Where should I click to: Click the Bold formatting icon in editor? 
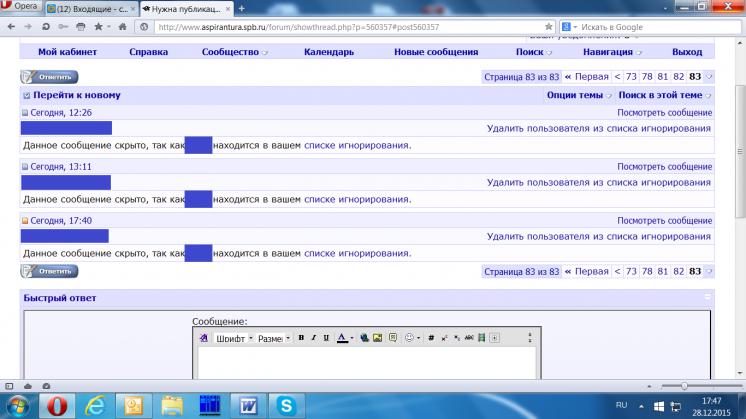pyautogui.click(x=301, y=338)
